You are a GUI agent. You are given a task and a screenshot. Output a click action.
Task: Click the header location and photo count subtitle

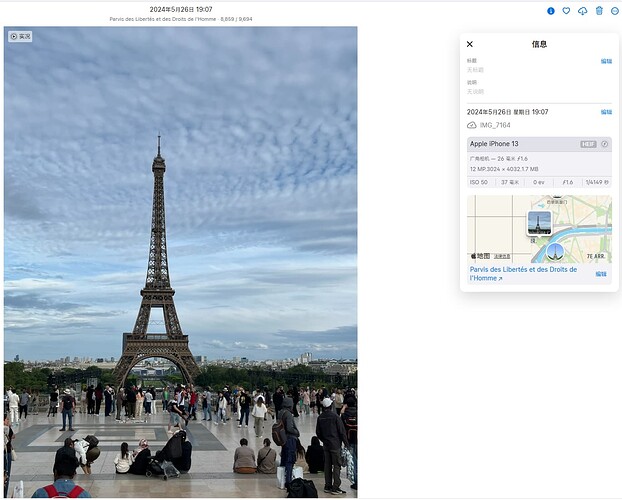click(181, 19)
